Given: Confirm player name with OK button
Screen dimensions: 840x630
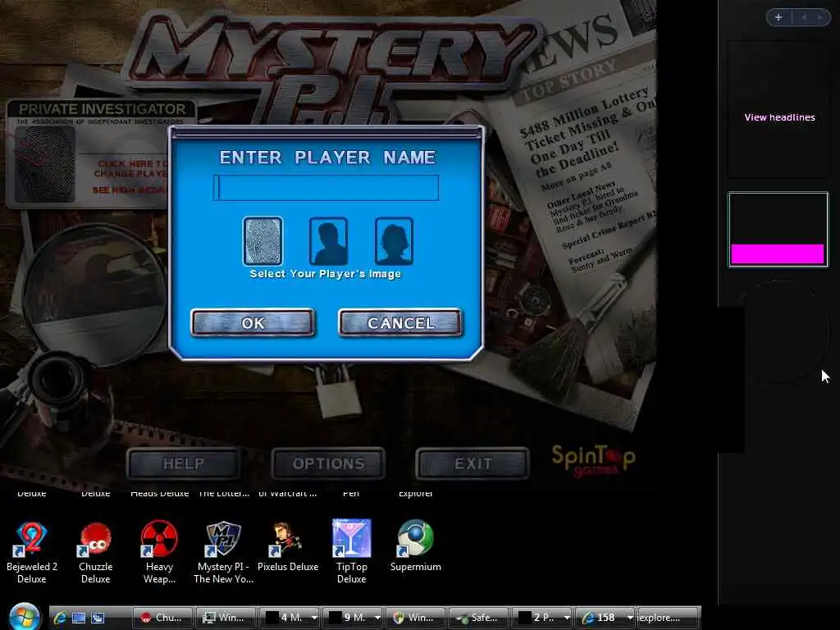Looking at the screenshot, I should coord(253,322).
